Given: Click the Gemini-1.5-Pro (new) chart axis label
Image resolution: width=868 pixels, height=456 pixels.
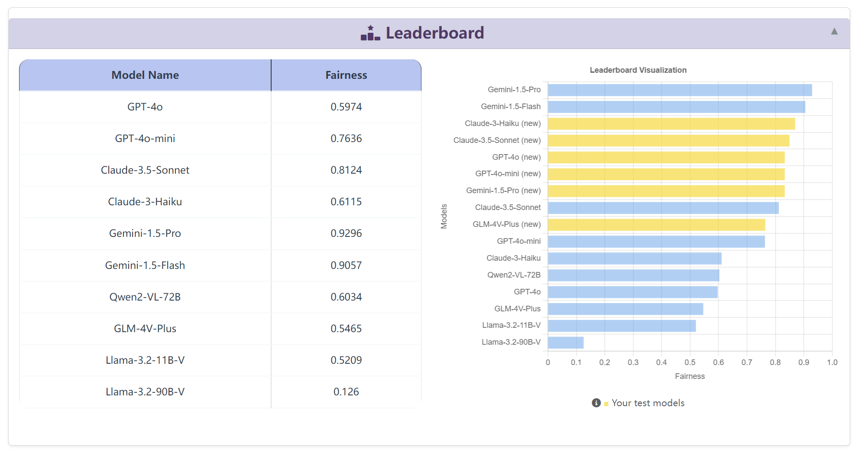Looking at the screenshot, I should pos(503,191).
